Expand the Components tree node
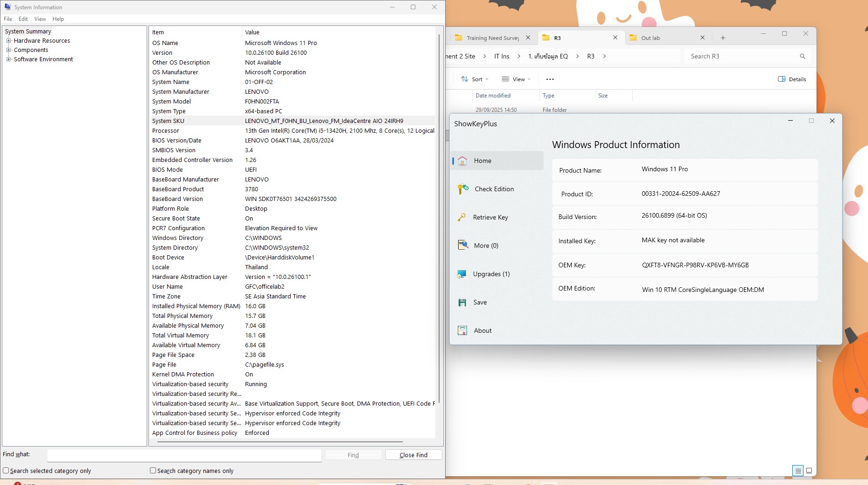The image size is (868, 485). 8,50
